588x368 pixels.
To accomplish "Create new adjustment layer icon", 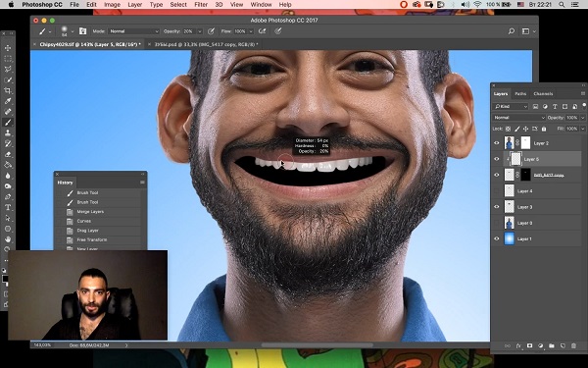I will click(x=540, y=345).
